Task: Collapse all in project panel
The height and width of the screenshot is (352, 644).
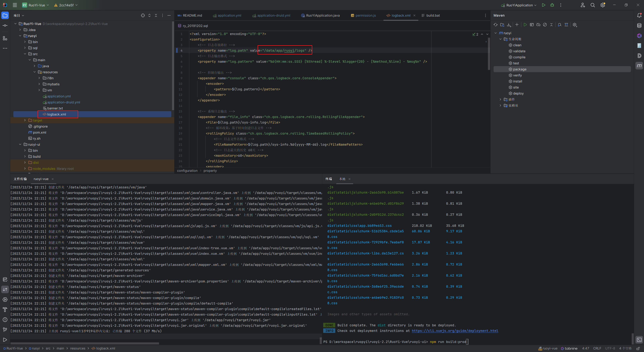Action: click(x=156, y=15)
